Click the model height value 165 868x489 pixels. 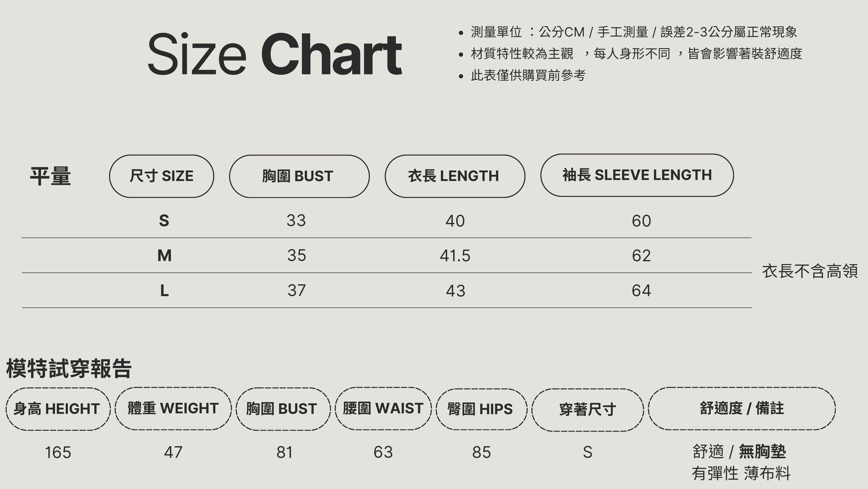[58, 452]
